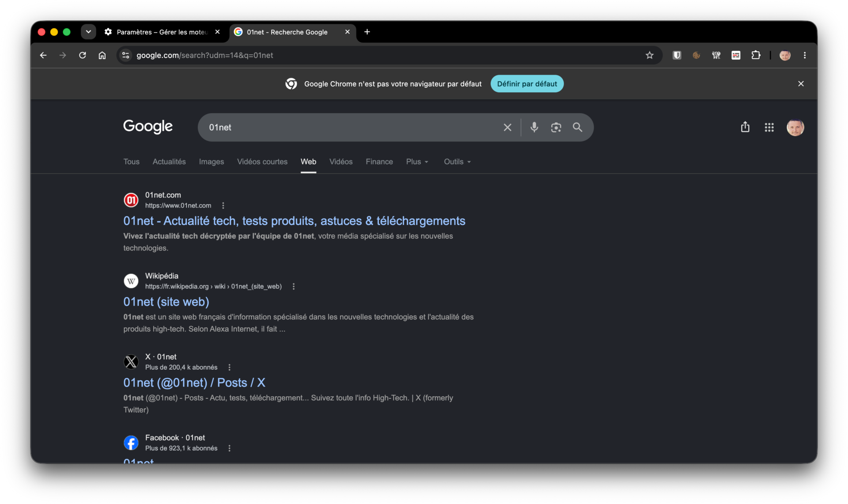The height and width of the screenshot is (504, 848).
Task: Start voice search with microphone
Action: 534,127
